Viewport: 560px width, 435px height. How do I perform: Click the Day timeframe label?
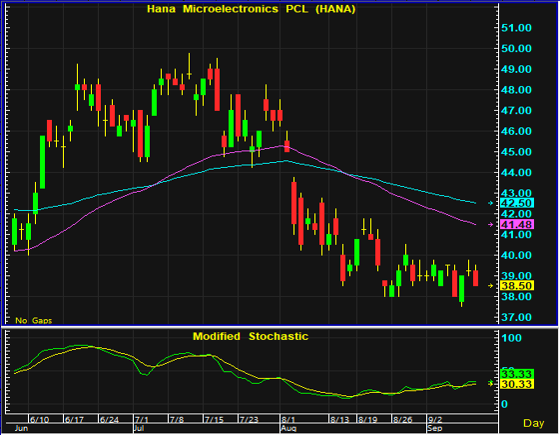pyautogui.click(x=534, y=423)
